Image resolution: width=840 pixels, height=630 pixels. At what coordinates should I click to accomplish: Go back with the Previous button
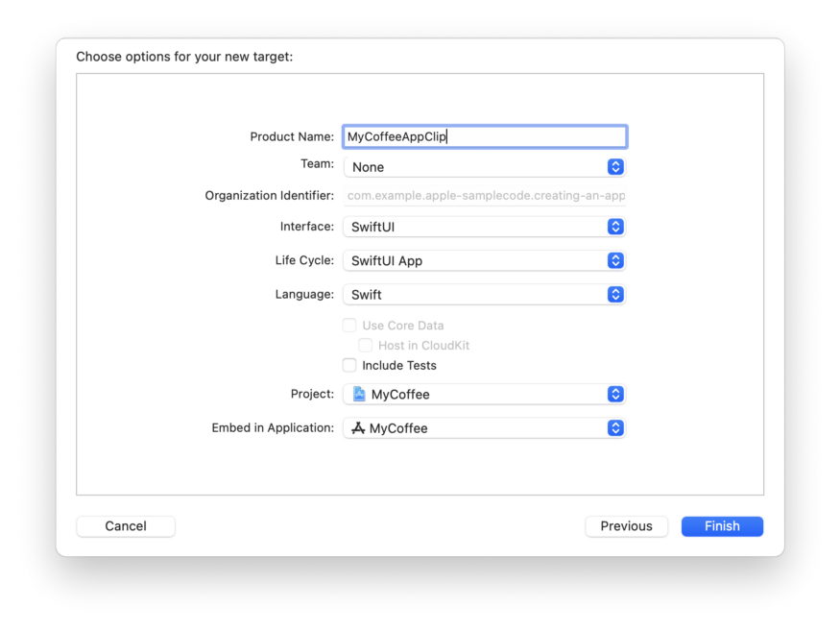click(626, 526)
